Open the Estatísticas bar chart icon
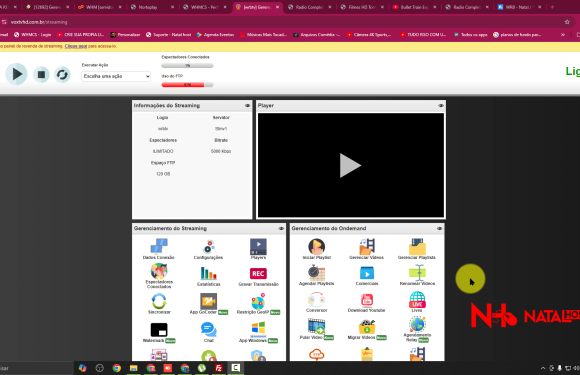The height and width of the screenshot is (375, 580). click(209, 273)
